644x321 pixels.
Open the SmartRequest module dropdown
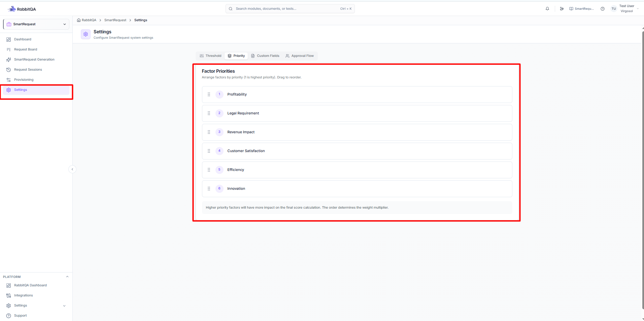click(36, 24)
